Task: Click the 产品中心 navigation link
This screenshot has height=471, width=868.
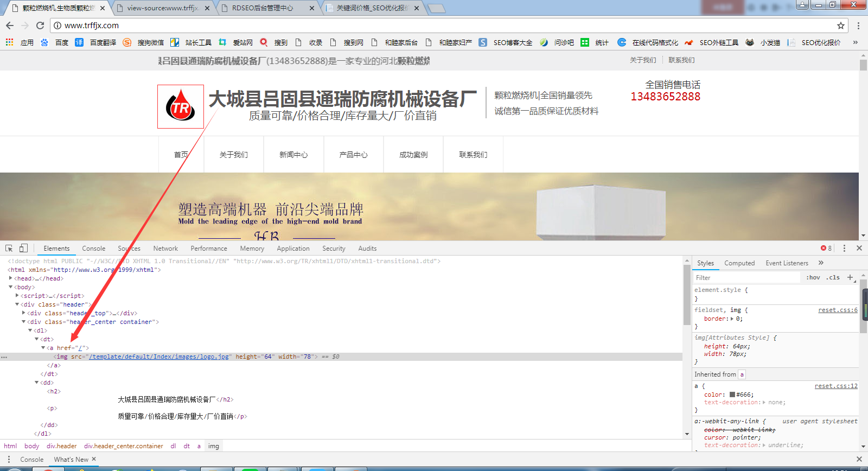Action: click(354, 155)
